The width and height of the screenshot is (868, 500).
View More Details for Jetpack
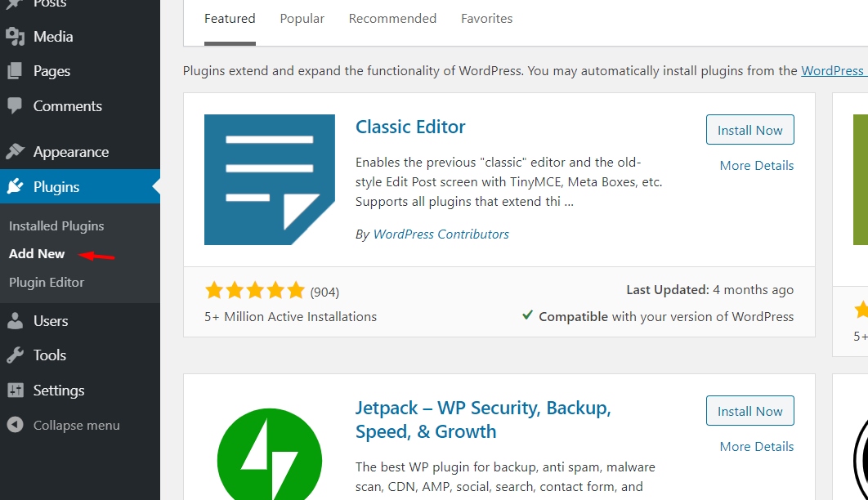click(x=757, y=446)
